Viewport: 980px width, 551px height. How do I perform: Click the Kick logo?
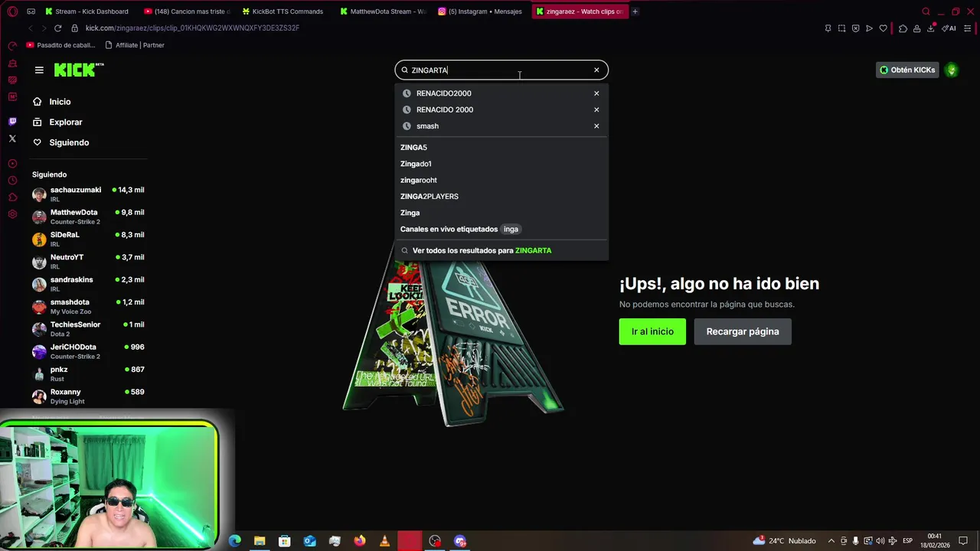pyautogui.click(x=79, y=70)
